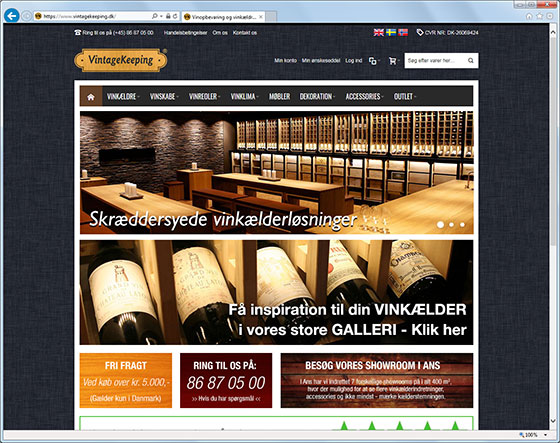The image size is (560, 443).
Task: Expand the DEKORATION menu
Action: tap(317, 96)
